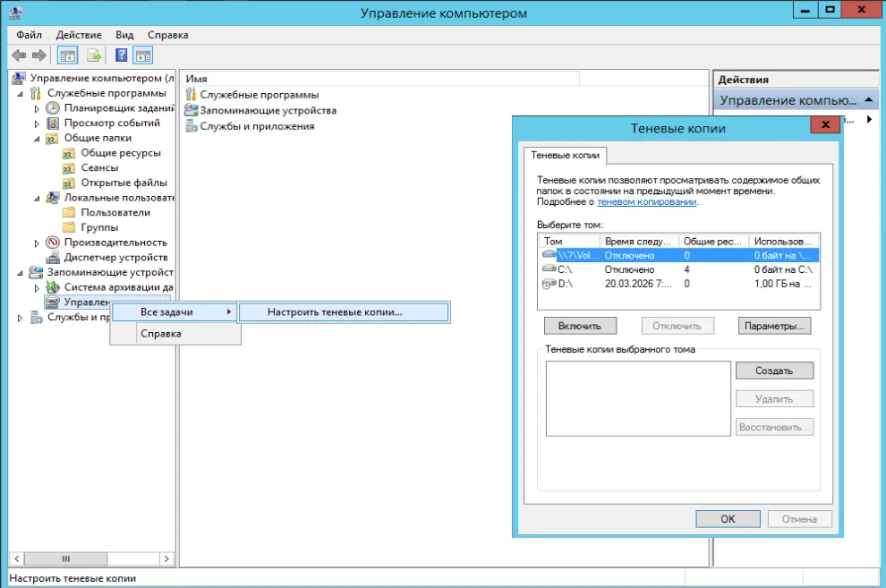The image size is (886, 588).
Task: Open the теневом копировании link
Action: [647, 201]
